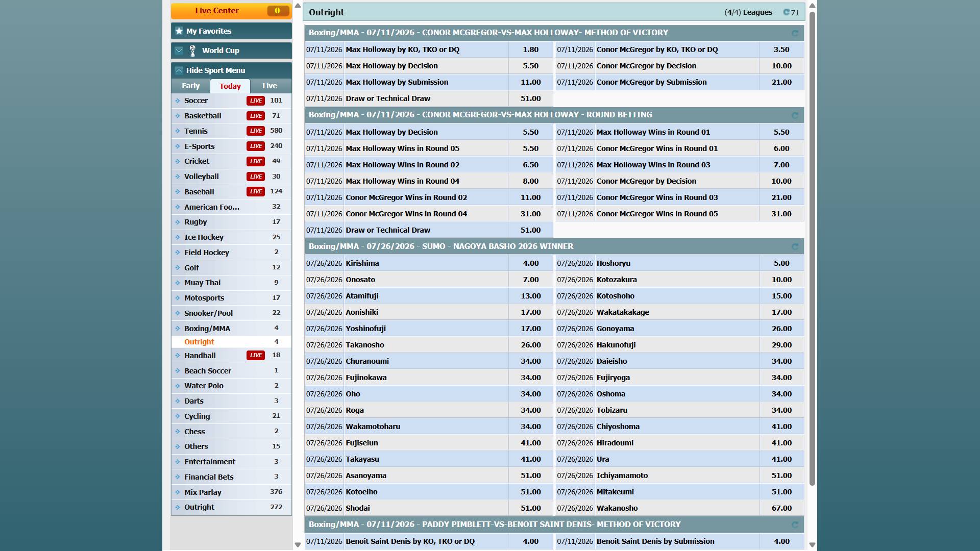The height and width of the screenshot is (551, 980).
Task: Click the main scrollbar up arrow
Action: [812, 6]
